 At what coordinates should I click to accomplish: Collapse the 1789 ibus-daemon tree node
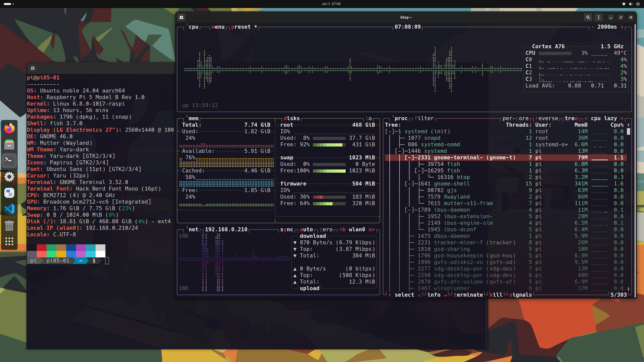[410, 210]
